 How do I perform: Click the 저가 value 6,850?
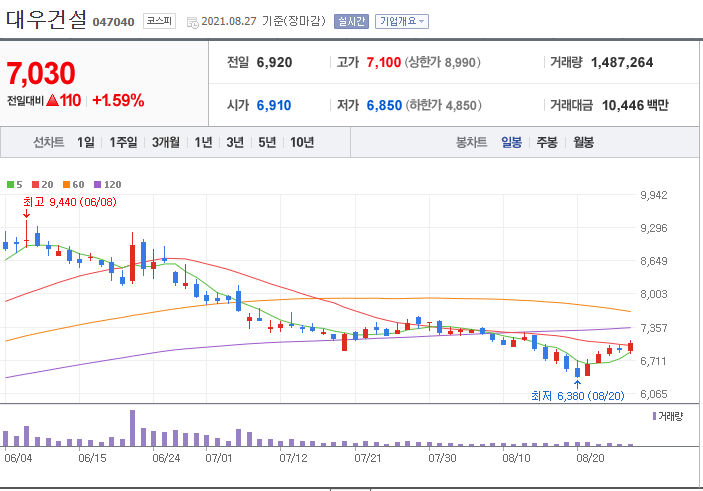pyautogui.click(x=384, y=105)
